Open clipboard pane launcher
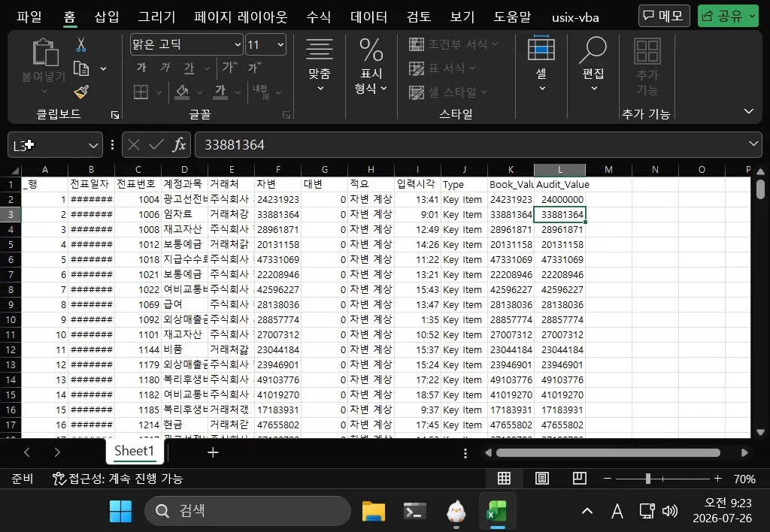This screenshot has width=770, height=532. [x=115, y=115]
